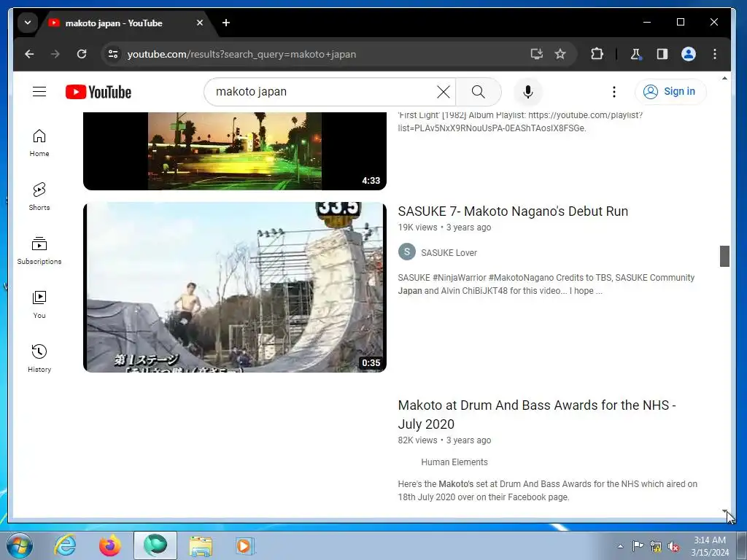This screenshot has height=560, width=747.
Task: Go forward with the browser forward arrow
Action: (x=55, y=54)
